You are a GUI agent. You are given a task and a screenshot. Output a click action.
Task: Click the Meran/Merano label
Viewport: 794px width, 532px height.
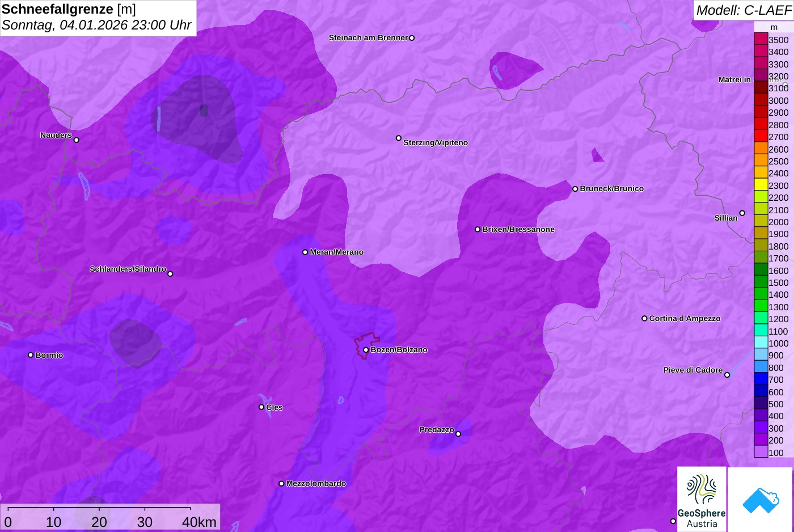[337, 252]
